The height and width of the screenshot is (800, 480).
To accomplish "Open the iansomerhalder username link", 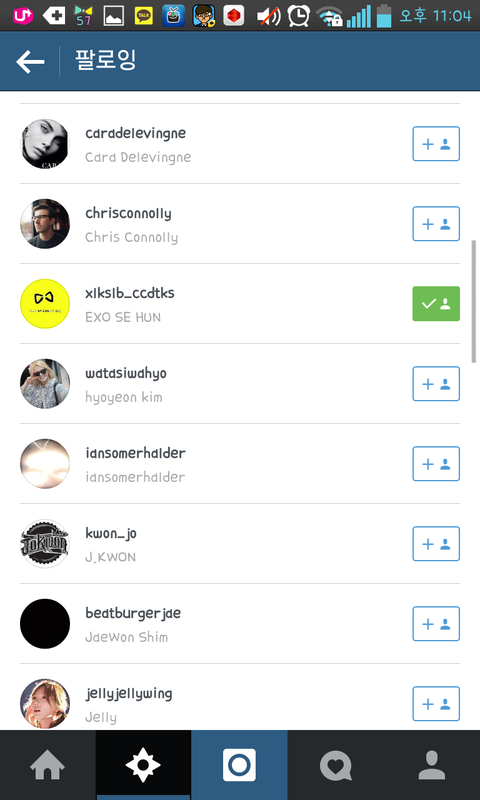I will (x=136, y=453).
